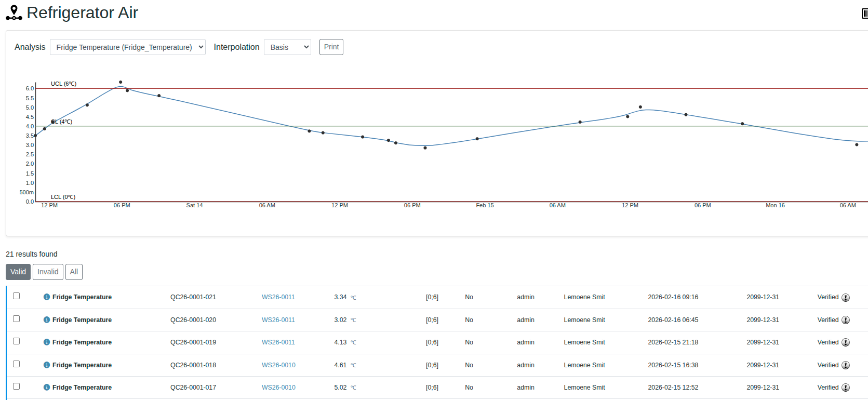Select the checkbox for the 3.02 °C result
This screenshot has height=400, width=868.
[x=17, y=319]
